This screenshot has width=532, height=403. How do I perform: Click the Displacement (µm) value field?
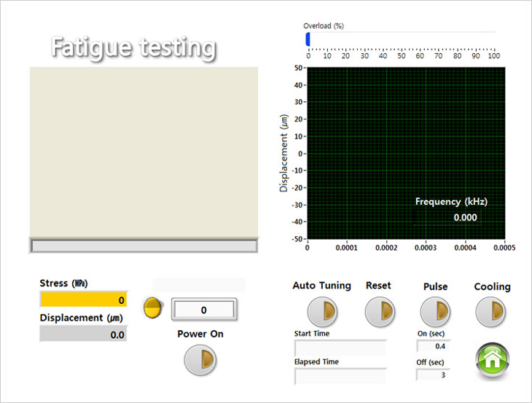tap(84, 334)
